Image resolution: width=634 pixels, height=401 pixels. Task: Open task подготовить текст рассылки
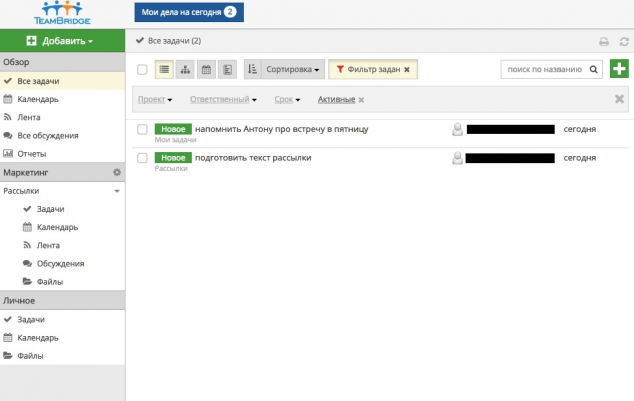pos(253,158)
